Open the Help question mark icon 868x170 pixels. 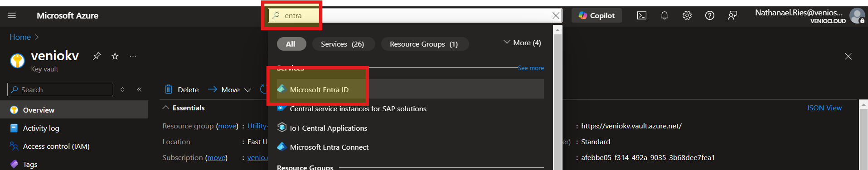tap(710, 15)
